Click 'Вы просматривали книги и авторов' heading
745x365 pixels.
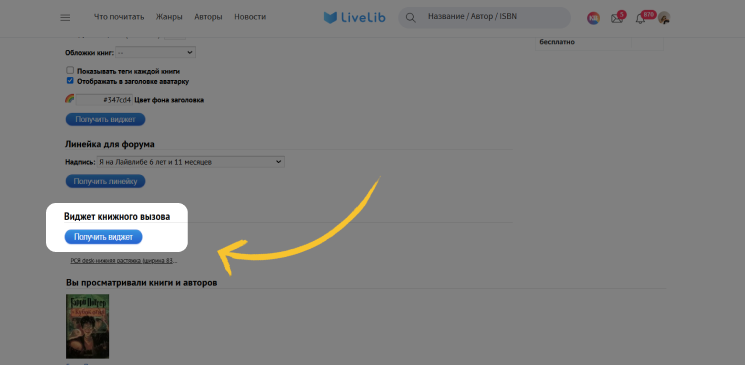[142, 283]
